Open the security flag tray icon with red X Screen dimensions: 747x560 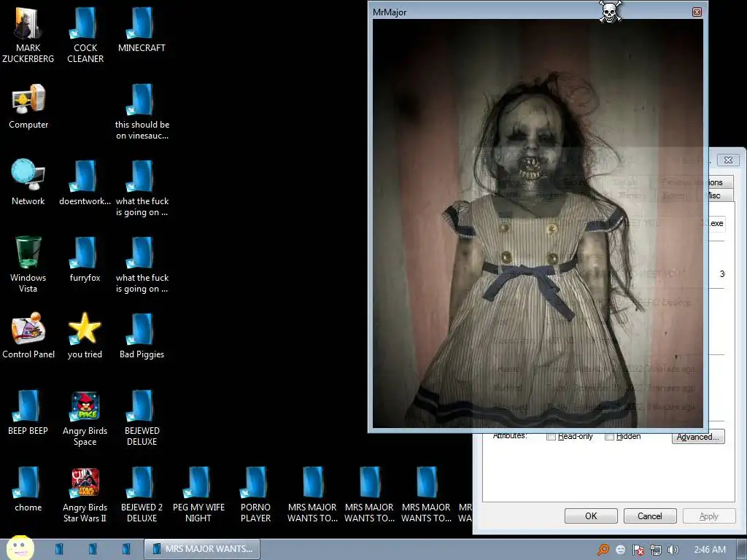coord(638,550)
